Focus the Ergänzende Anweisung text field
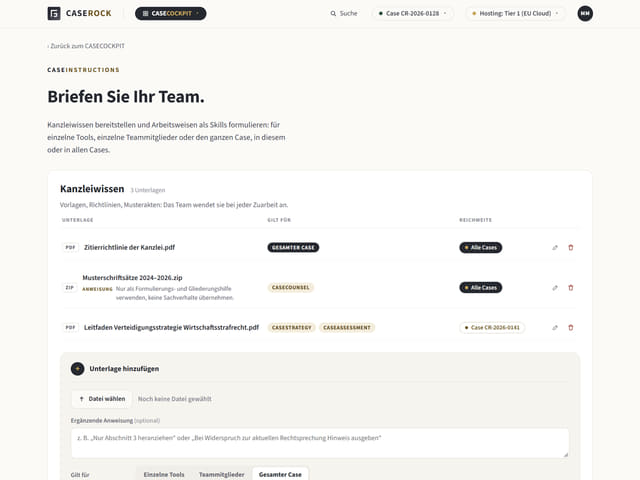 pyautogui.click(x=320, y=443)
